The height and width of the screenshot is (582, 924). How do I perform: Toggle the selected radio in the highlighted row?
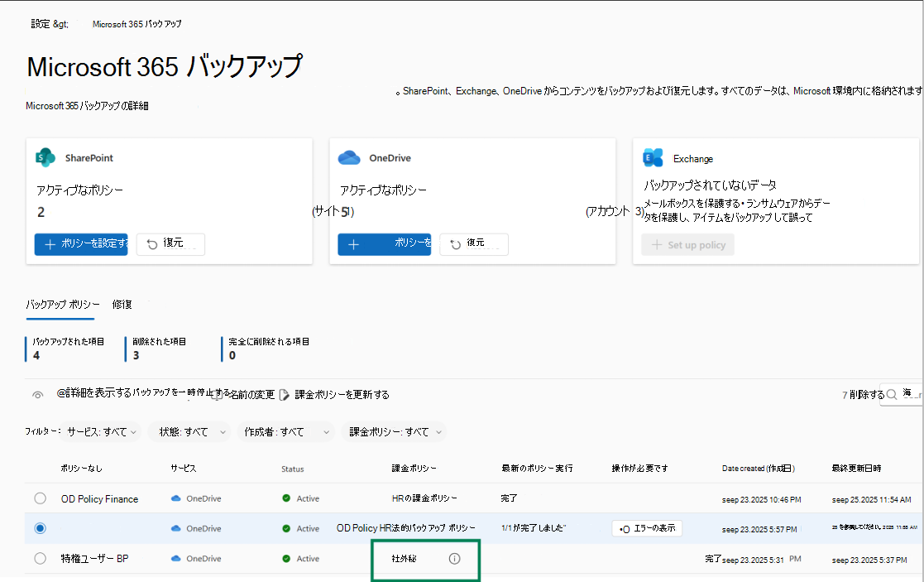pos(40,528)
